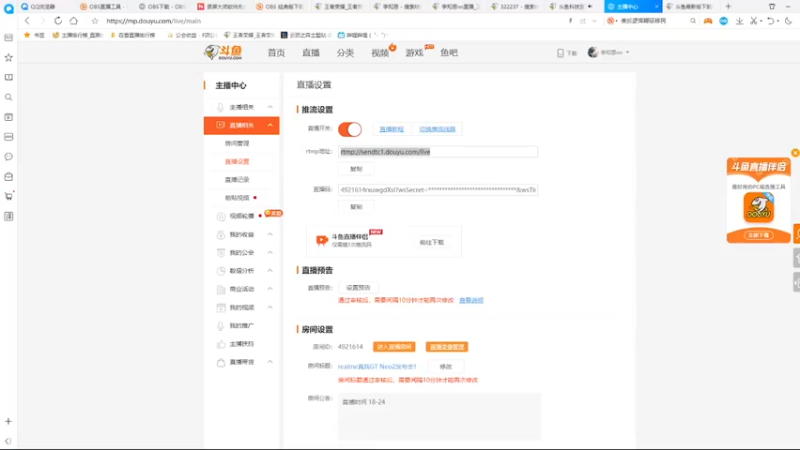The height and width of the screenshot is (450, 800).
Task: Open 直播记录 in the sidebar
Action: pos(237,180)
